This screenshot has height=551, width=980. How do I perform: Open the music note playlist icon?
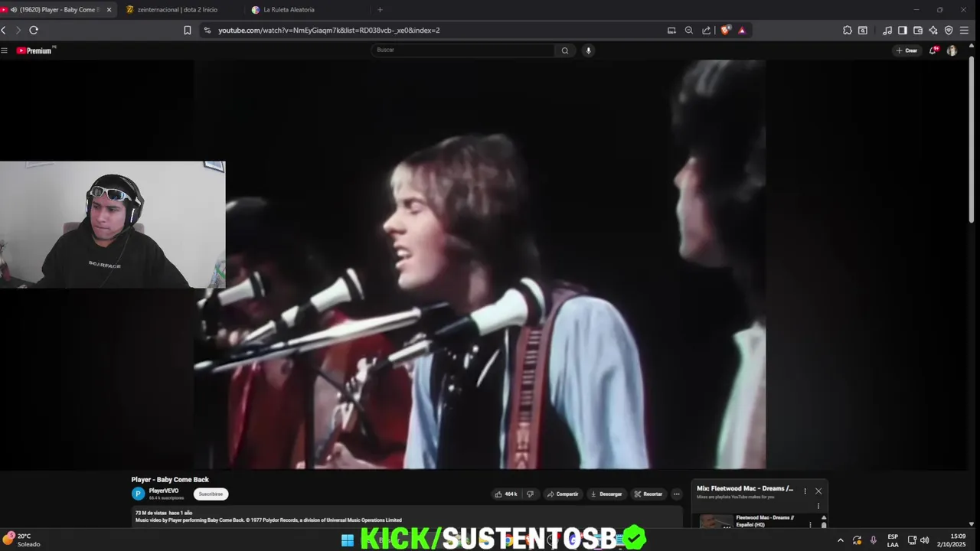(x=887, y=31)
